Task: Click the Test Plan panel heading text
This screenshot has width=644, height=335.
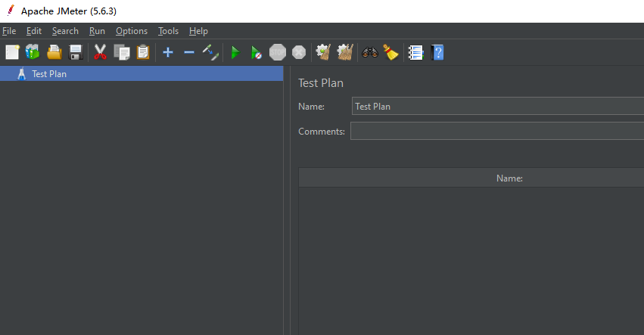Action: (321, 83)
